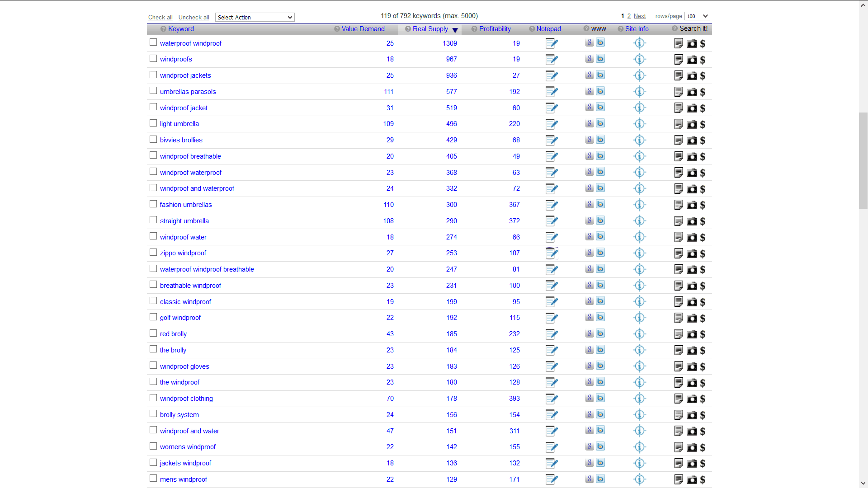Click the 119 of 792 keywords text
Viewport: 868px width, 488px height.
click(x=429, y=16)
